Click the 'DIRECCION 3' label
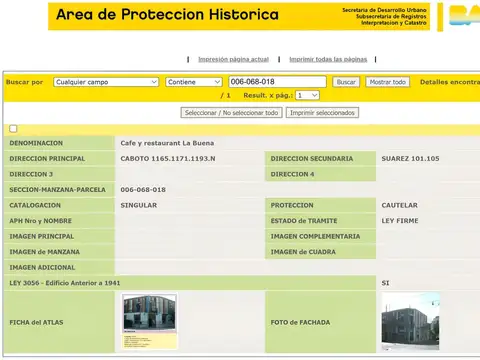This screenshot has width=480, height=360. click(31, 174)
